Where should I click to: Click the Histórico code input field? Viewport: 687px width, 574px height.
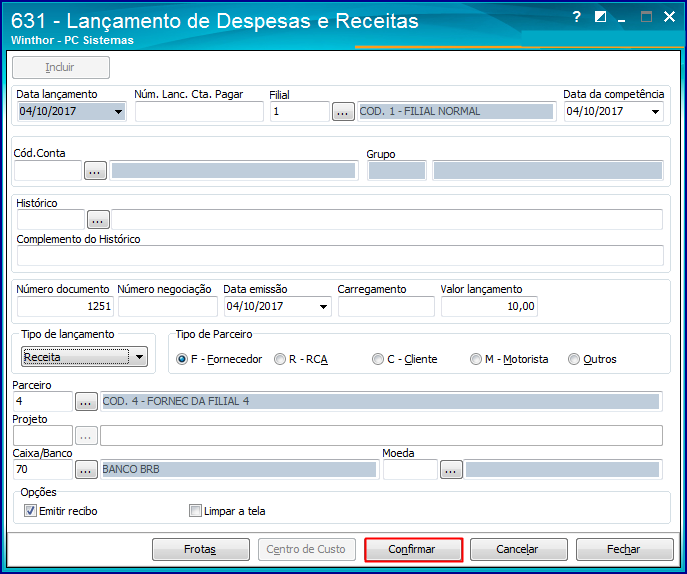click(x=51, y=220)
